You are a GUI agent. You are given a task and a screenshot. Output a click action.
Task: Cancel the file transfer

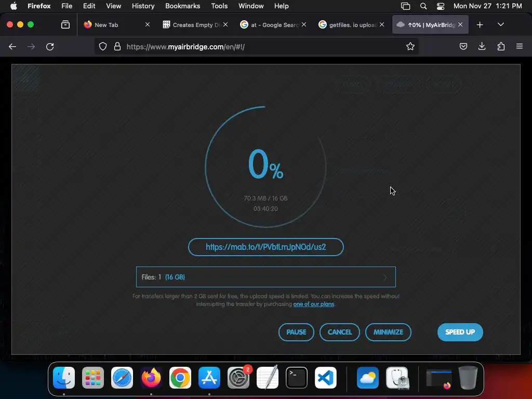[x=340, y=332]
